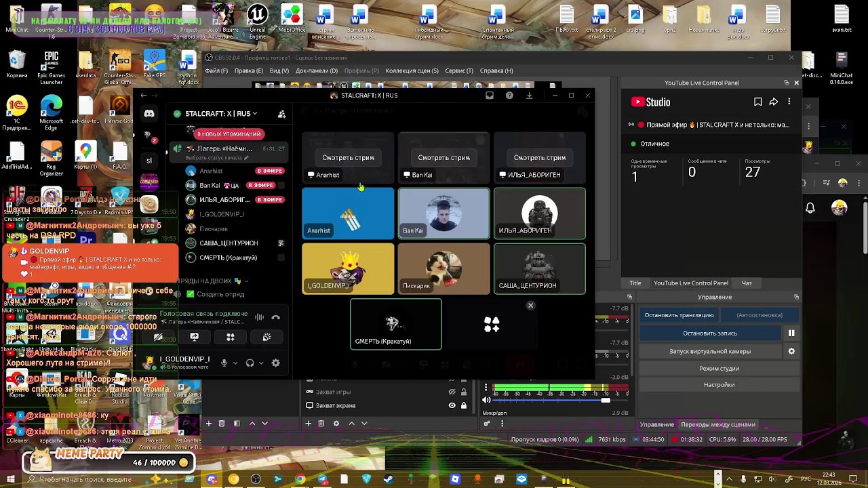Disconnect from the Discord voice channel
868x488 pixels.
coord(275,317)
